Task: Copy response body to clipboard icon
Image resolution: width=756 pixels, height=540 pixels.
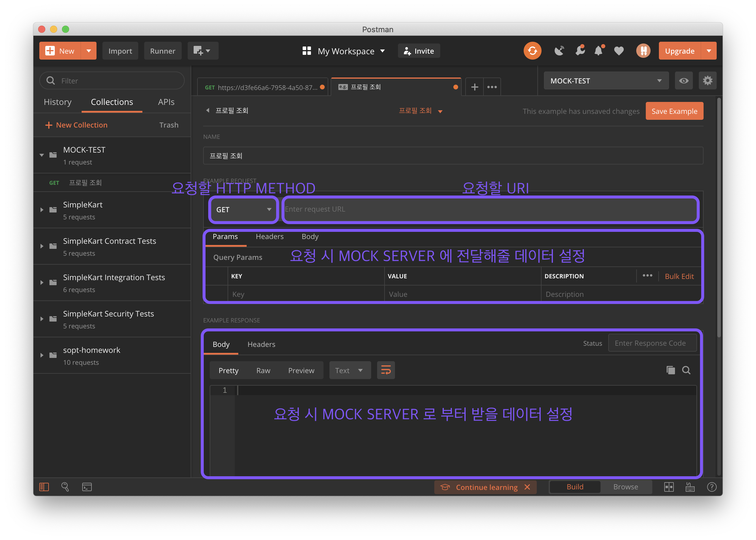Action: click(670, 370)
